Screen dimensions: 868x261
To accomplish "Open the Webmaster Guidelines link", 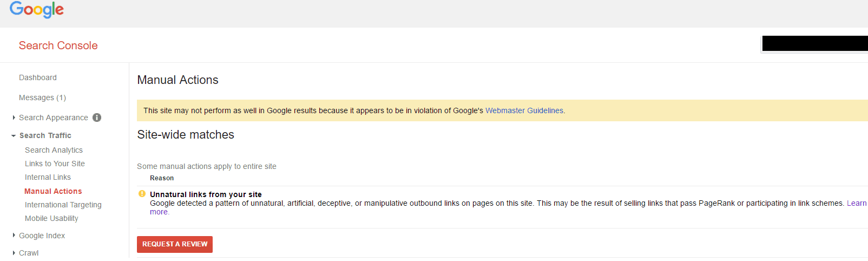I will pos(524,110).
